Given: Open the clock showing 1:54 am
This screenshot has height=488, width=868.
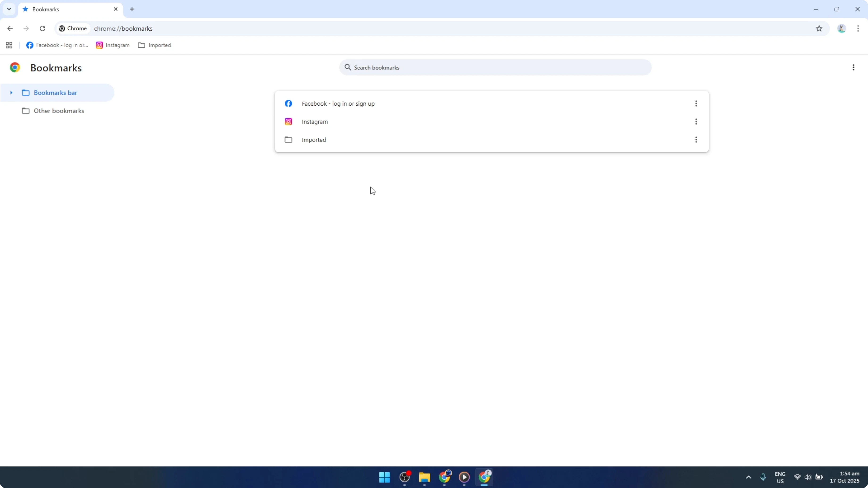Looking at the screenshot, I should click(845, 477).
